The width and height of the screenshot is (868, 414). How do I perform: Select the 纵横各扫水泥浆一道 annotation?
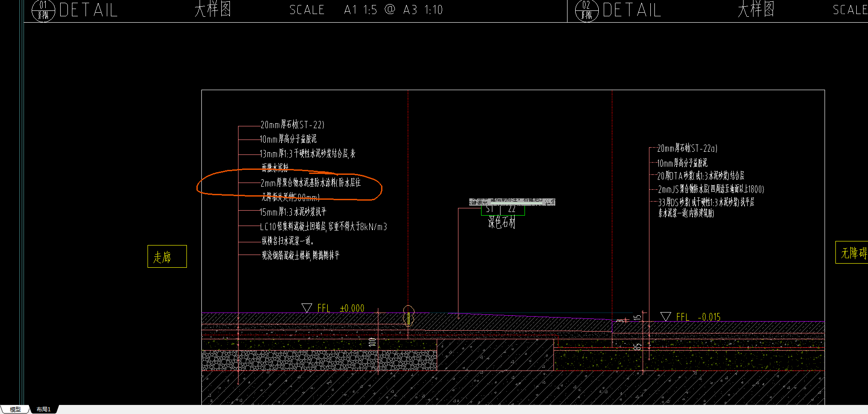287,241
